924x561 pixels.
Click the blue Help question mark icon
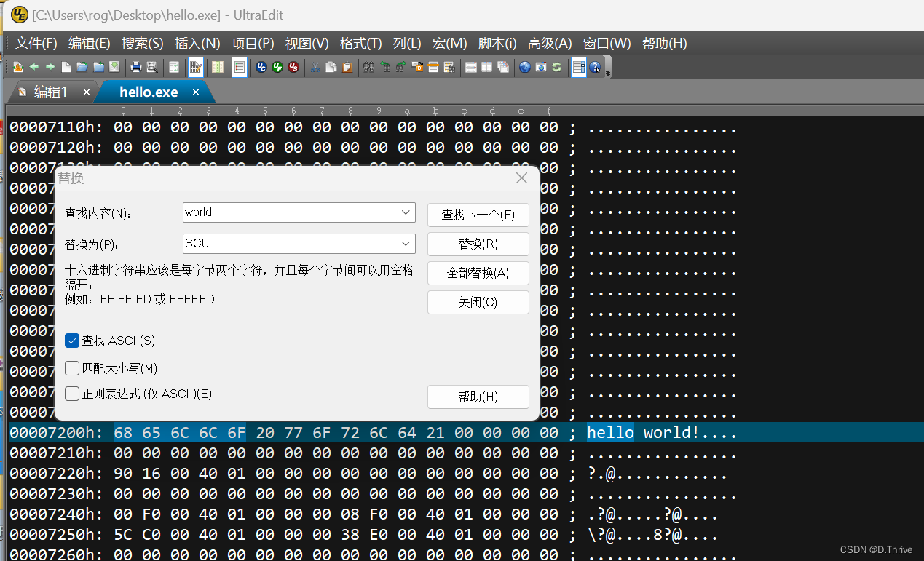[x=596, y=67]
